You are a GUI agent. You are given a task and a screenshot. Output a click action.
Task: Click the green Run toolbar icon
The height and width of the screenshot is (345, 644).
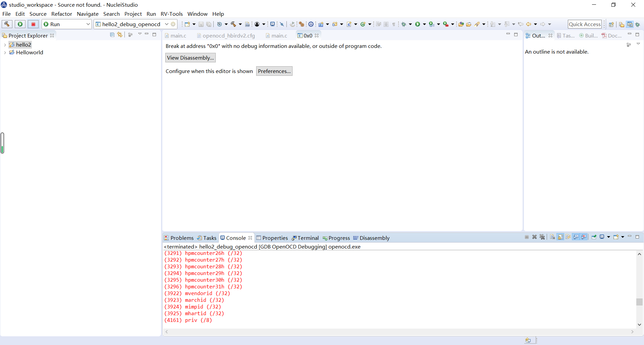[418, 24]
